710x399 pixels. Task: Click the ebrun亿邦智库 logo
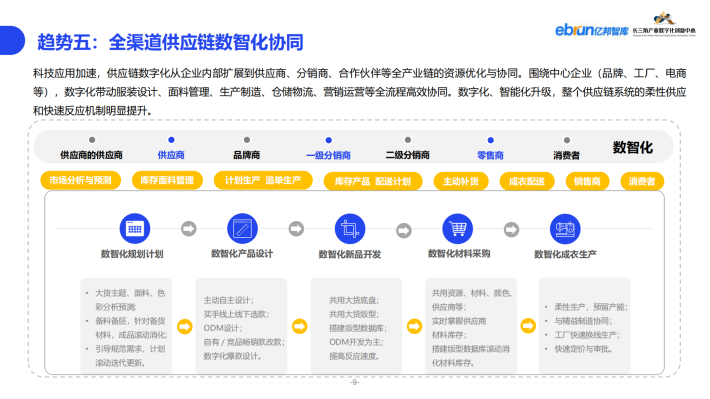[x=592, y=30]
